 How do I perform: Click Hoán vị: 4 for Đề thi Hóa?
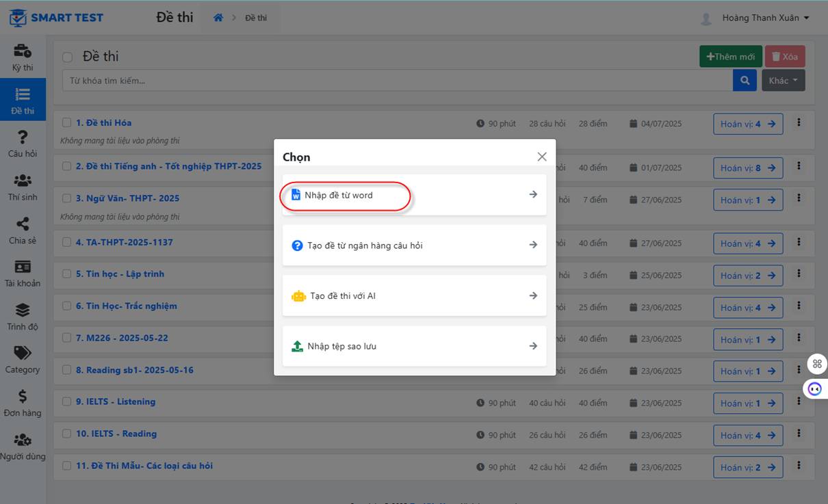(x=748, y=124)
